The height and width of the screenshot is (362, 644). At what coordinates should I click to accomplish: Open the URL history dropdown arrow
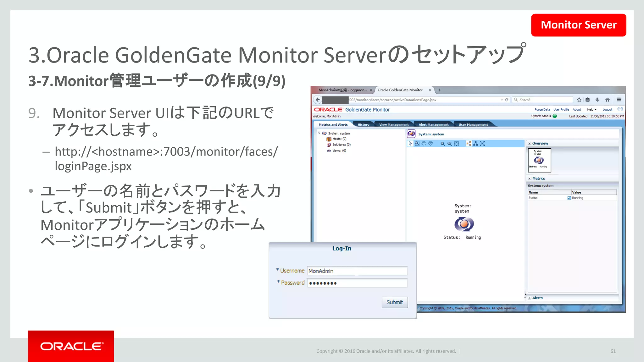point(502,100)
